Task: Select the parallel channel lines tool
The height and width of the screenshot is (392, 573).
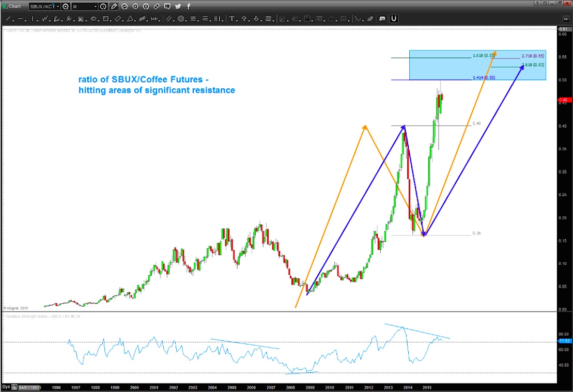Action: tap(169, 19)
